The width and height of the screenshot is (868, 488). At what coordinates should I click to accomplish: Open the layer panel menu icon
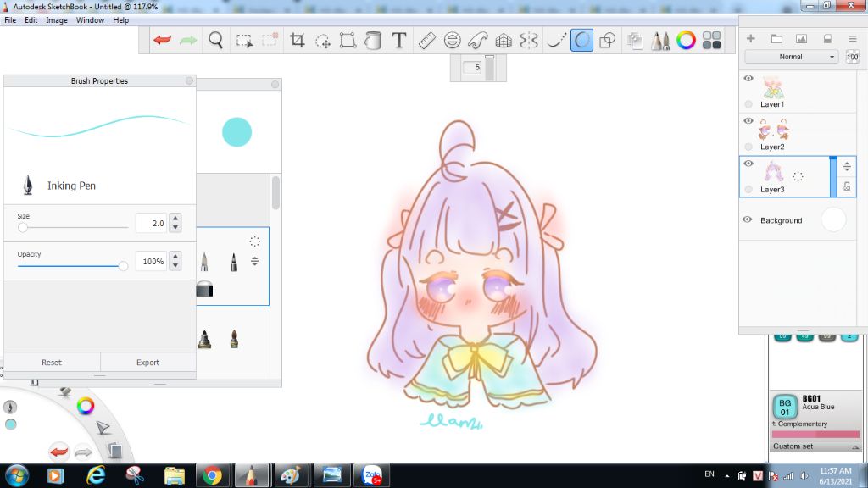coord(853,39)
